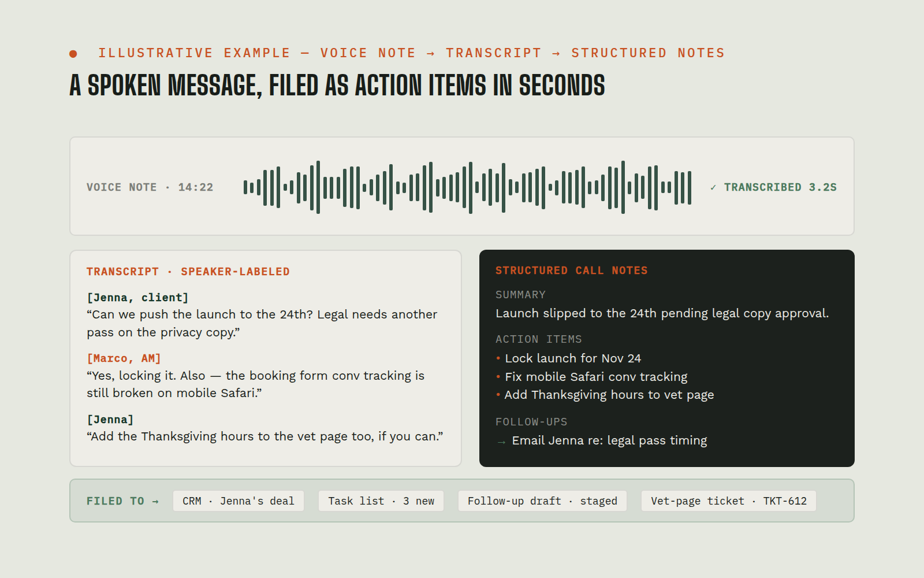The height and width of the screenshot is (578, 924).
Task: Click the Follow-ups section label
Action: coord(531,422)
